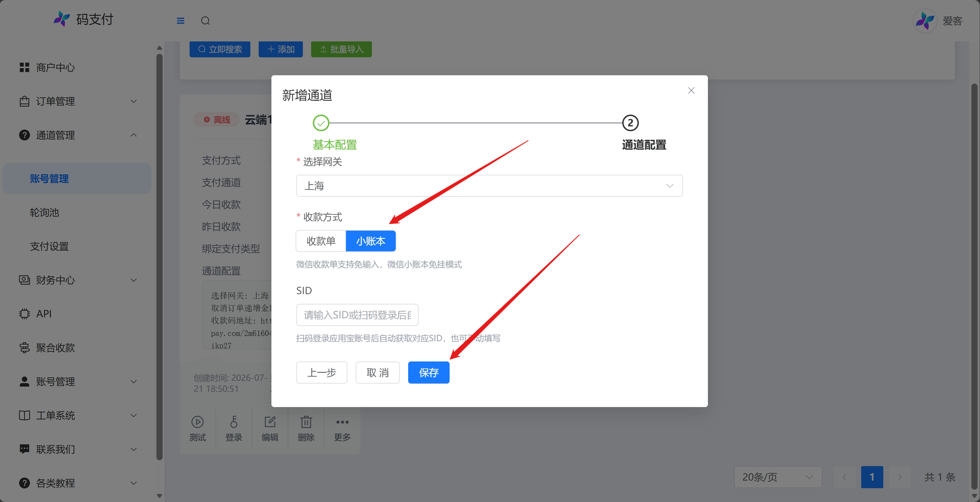Viewport: 980px width, 502px height.
Task: Click the 基本配置 step check circle
Action: 321,123
